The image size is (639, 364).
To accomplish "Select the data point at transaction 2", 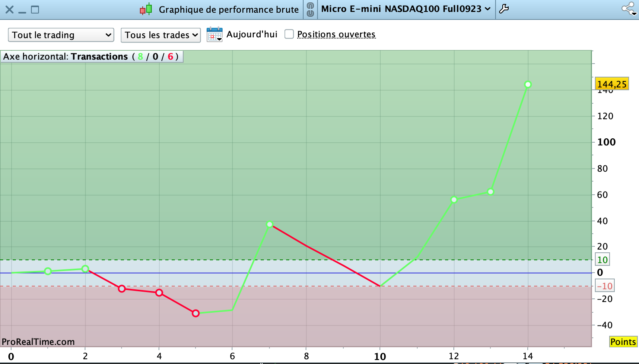I will 85,269.
